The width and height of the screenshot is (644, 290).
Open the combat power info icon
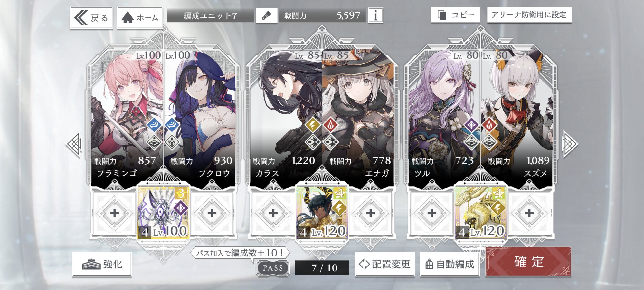coord(375,15)
